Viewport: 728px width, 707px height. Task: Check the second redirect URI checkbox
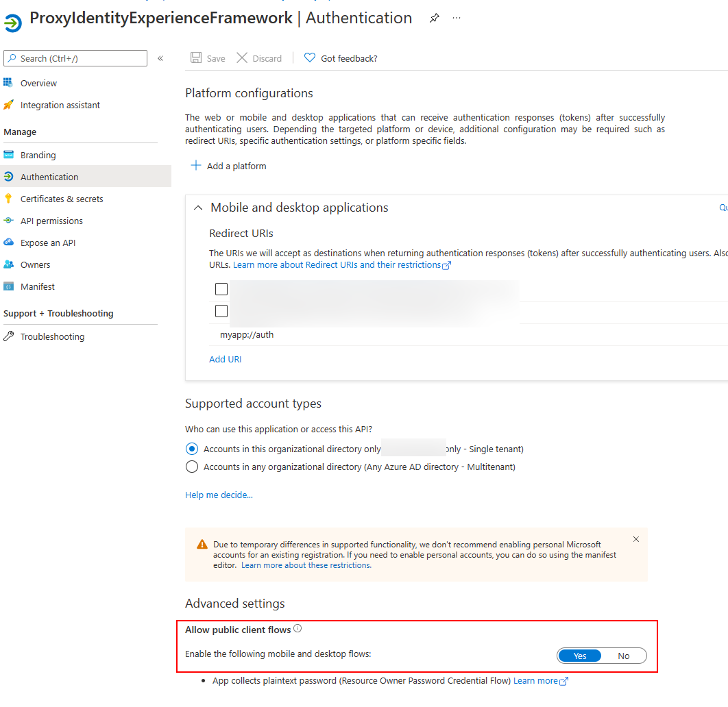221,311
